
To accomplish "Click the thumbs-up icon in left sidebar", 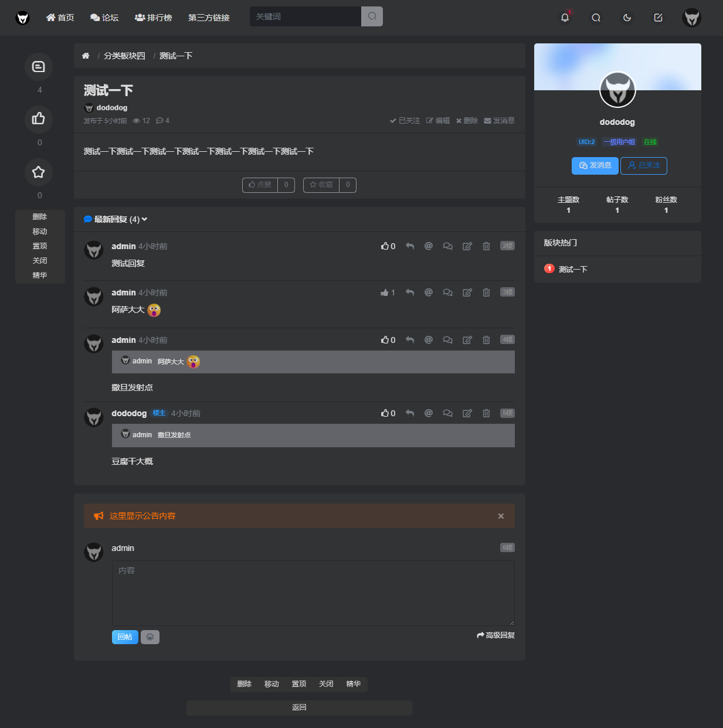I will coord(39,119).
